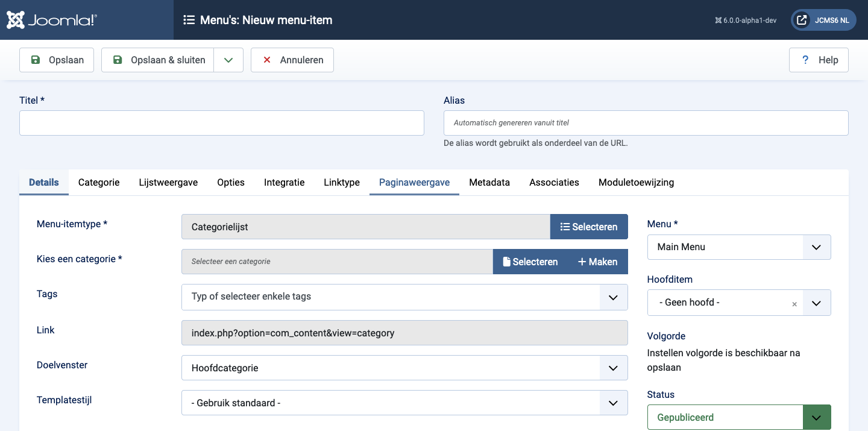The image size is (868, 431).
Task: Switch to the Details tab
Action: click(44, 183)
